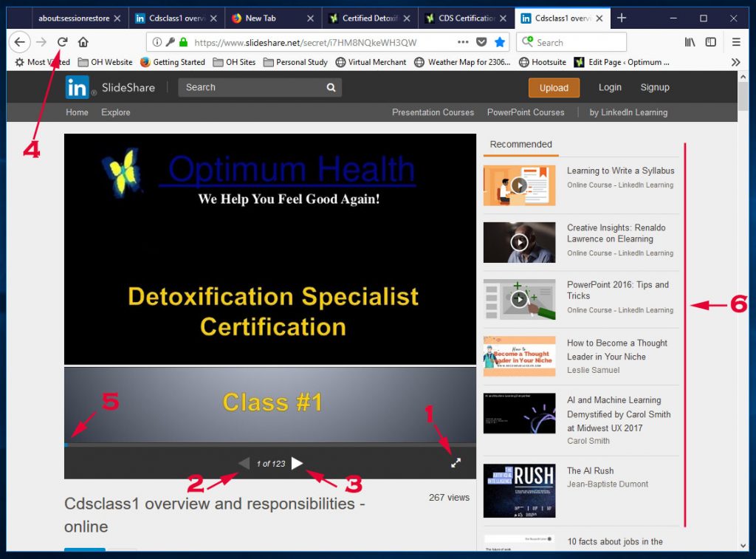Open Explore in the SlideShare navigation
The height and width of the screenshot is (559, 756).
[x=115, y=112]
